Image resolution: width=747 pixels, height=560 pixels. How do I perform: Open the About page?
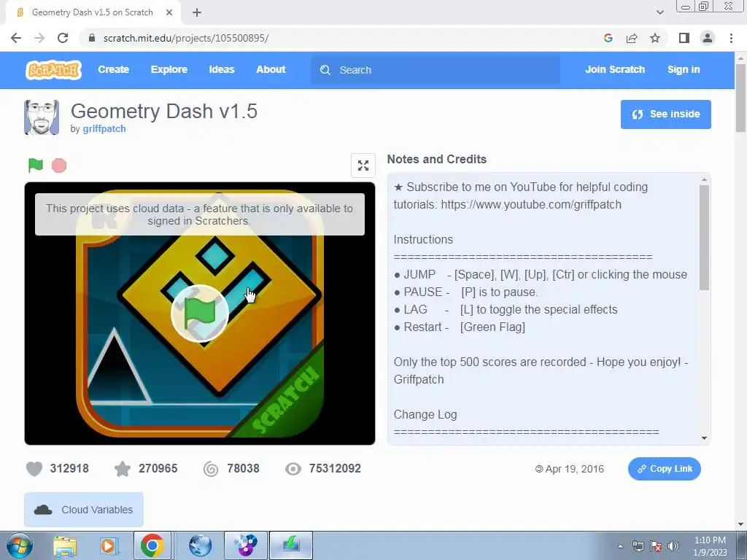click(271, 69)
